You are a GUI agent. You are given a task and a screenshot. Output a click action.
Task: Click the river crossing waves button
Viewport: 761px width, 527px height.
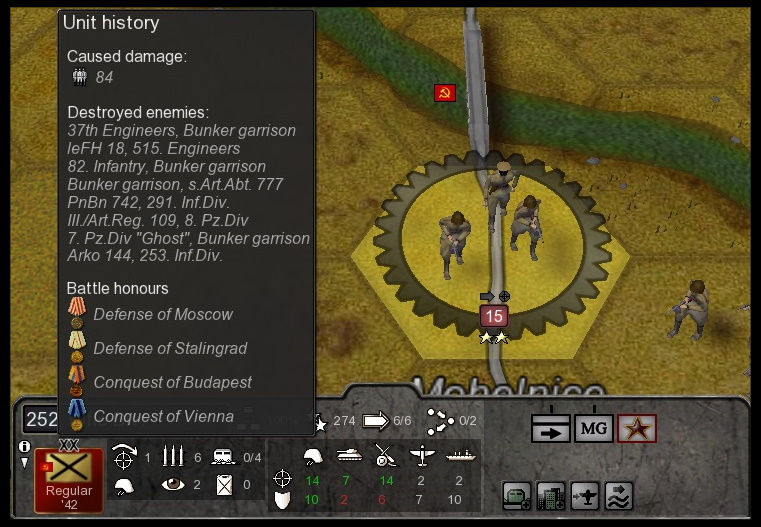tap(619, 495)
